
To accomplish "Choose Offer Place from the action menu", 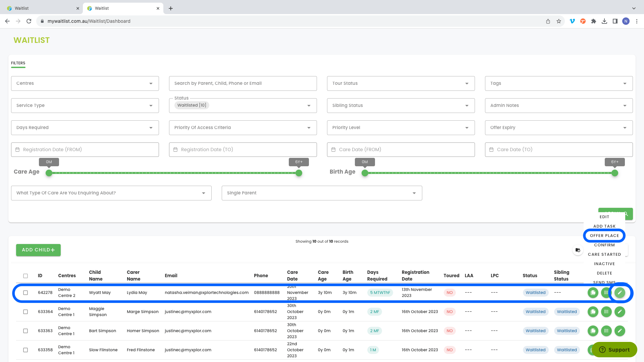I will pos(604,236).
